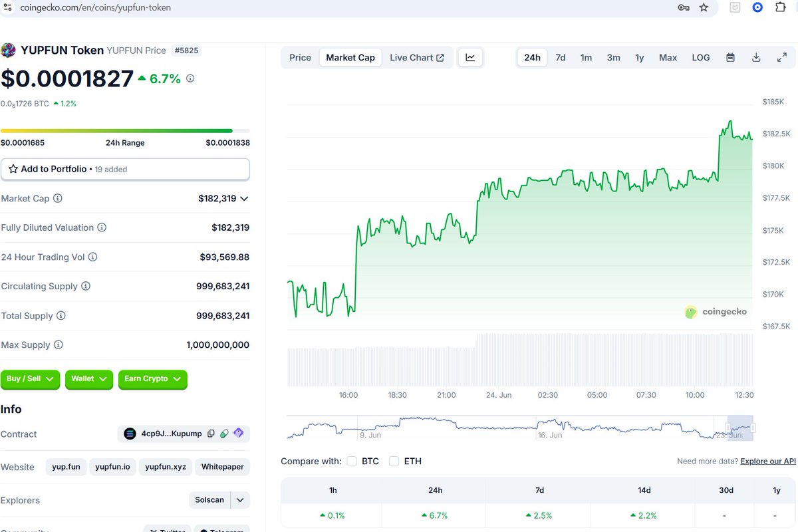This screenshot has height=532, width=798.
Task: Click the grey reader extension icon
Action: pos(735,7)
